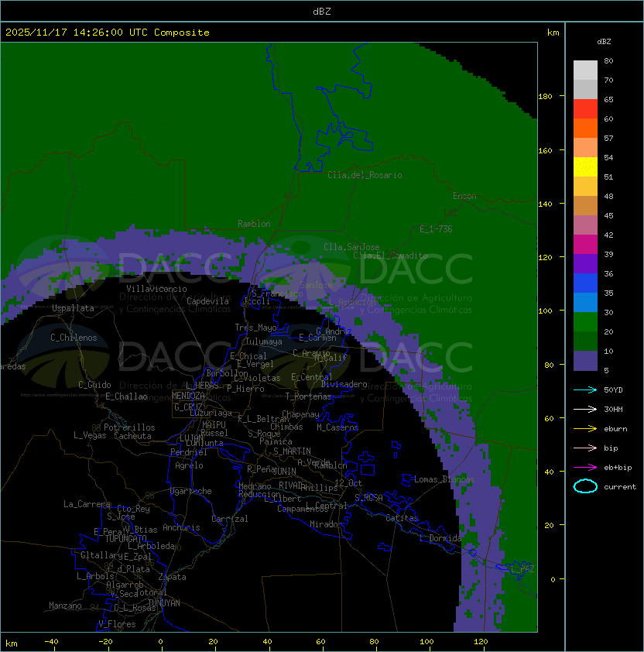Click the 'Tulumaya' place label
Screen dimensions: 644x652
click(264, 341)
